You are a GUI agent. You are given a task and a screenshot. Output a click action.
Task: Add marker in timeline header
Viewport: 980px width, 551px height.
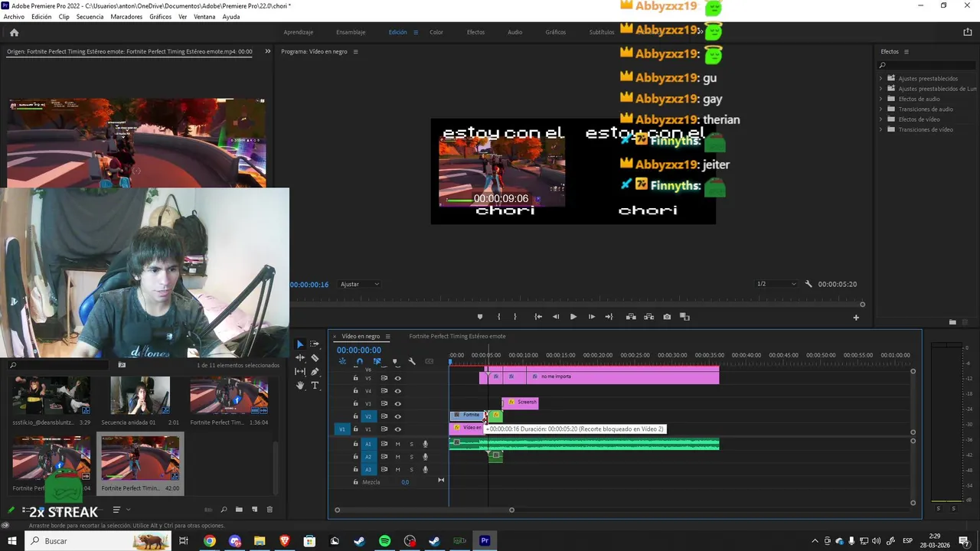[394, 361]
